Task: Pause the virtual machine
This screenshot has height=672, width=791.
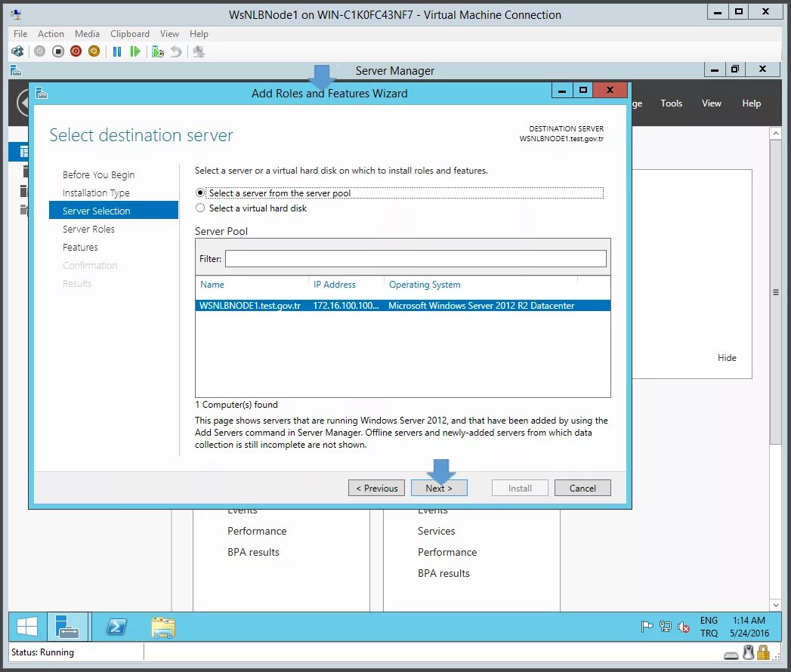Action: [117, 51]
